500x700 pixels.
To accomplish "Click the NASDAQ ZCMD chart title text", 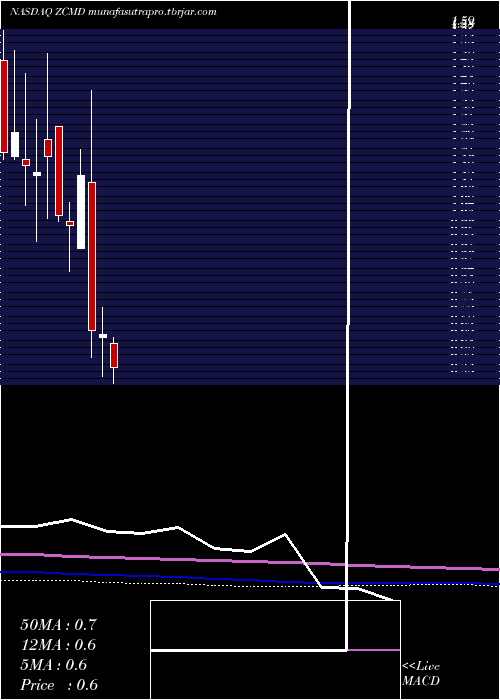I will click(113, 12).
